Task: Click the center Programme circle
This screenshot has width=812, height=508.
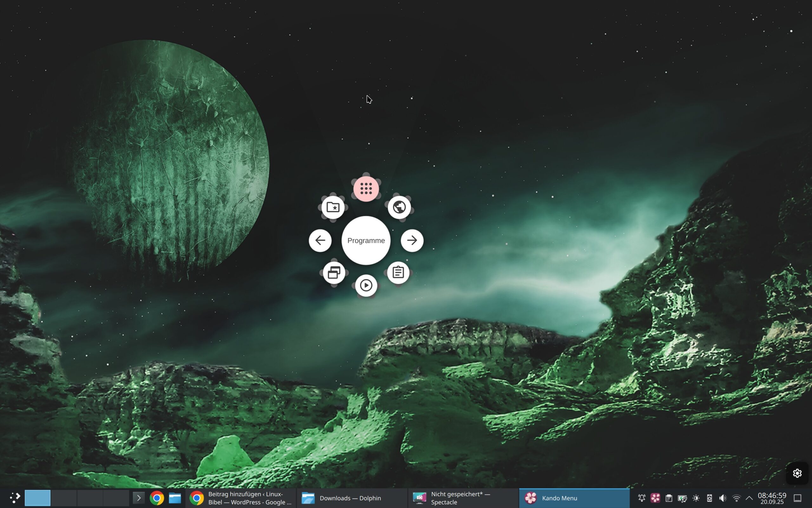Action: click(366, 241)
